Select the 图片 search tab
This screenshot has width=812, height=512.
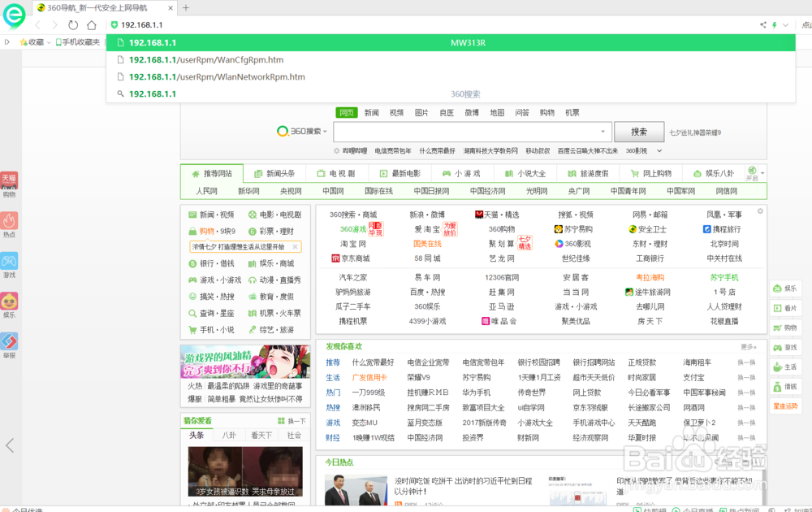click(x=421, y=112)
